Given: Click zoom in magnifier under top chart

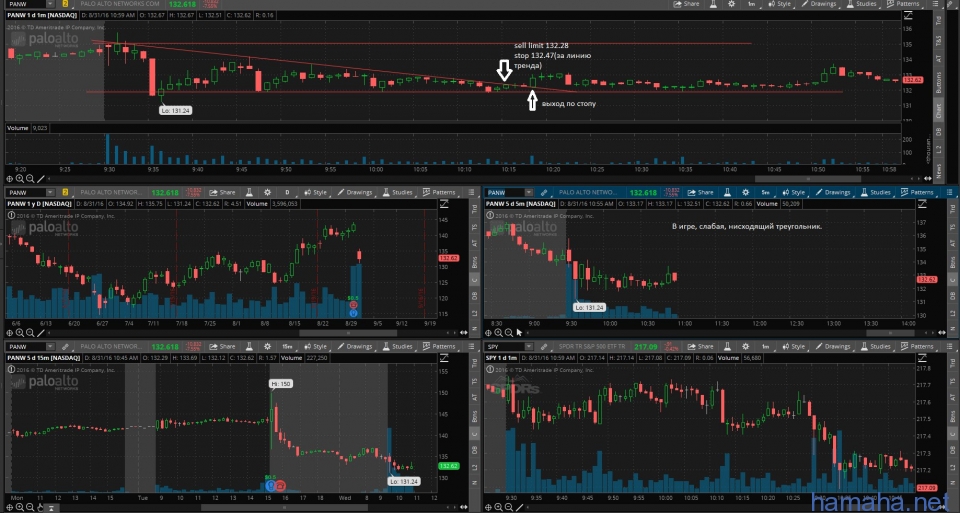Looking at the screenshot, I should 20,179.
